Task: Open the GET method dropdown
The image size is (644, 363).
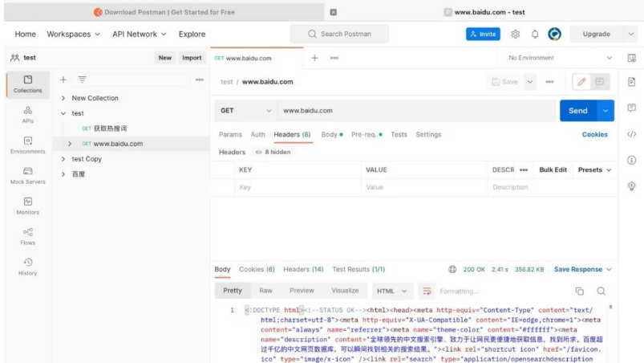Action: point(245,111)
